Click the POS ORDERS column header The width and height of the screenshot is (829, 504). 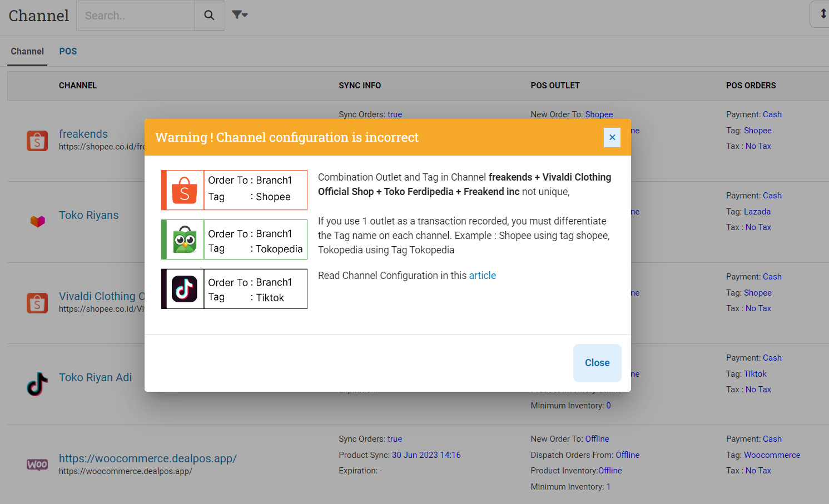tap(751, 86)
